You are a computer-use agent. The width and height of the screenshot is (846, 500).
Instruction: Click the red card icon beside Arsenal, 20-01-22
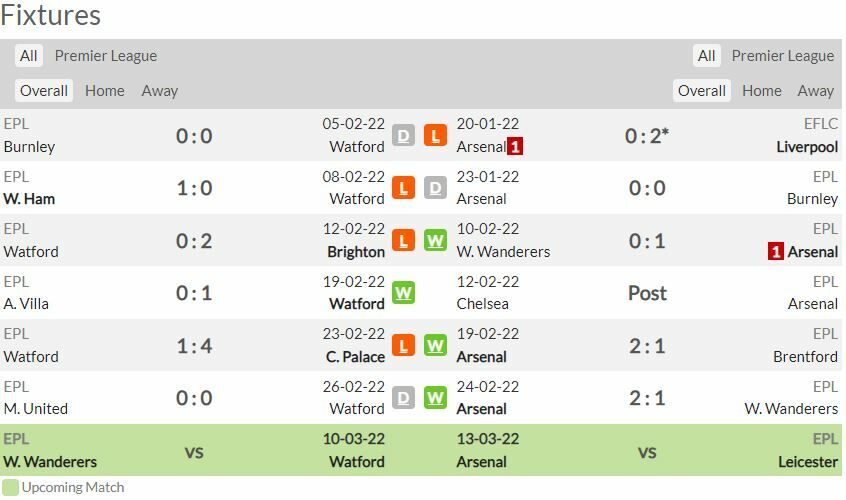click(515, 147)
